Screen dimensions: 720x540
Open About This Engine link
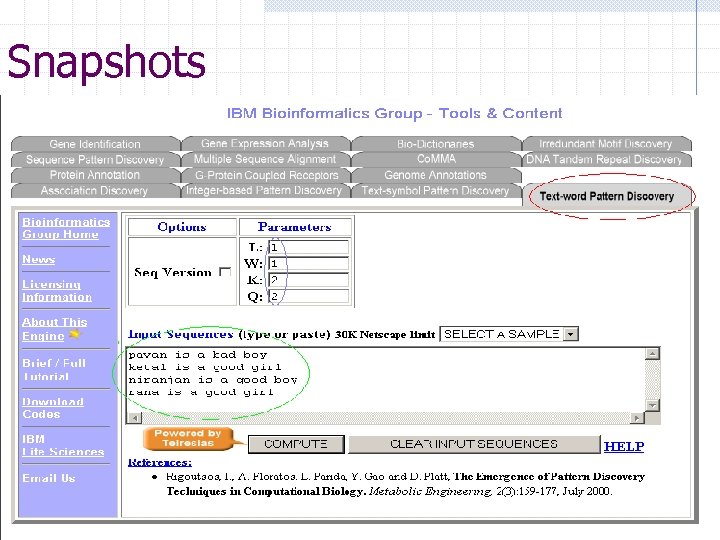tap(55, 329)
